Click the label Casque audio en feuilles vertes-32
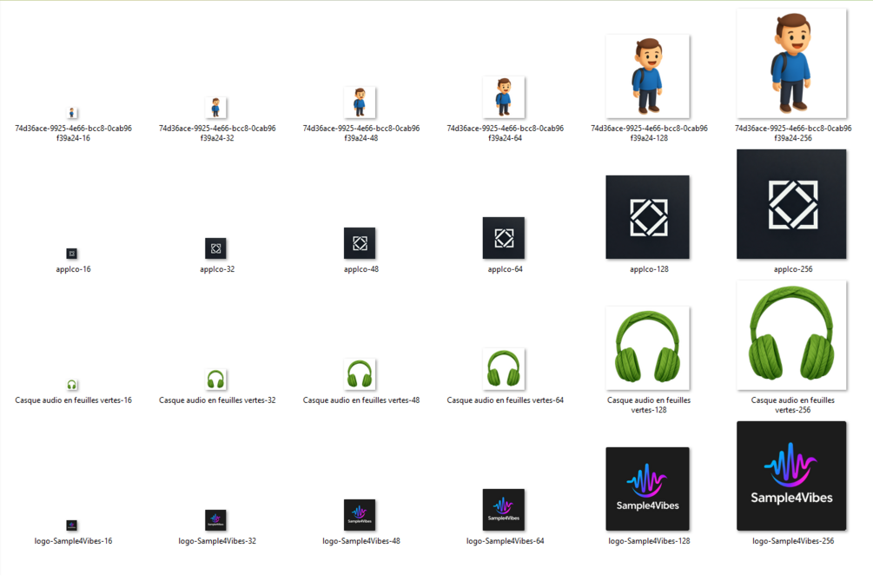The width and height of the screenshot is (873, 588). point(217,400)
